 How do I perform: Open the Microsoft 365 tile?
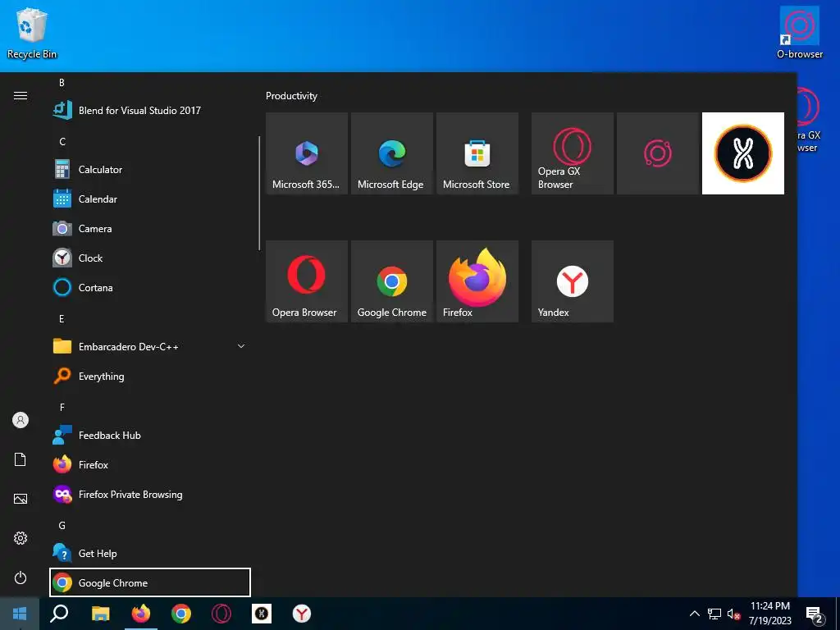pos(307,153)
